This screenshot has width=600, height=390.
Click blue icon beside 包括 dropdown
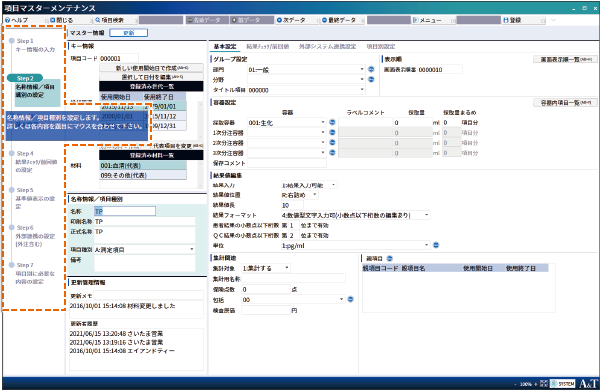[351, 299]
